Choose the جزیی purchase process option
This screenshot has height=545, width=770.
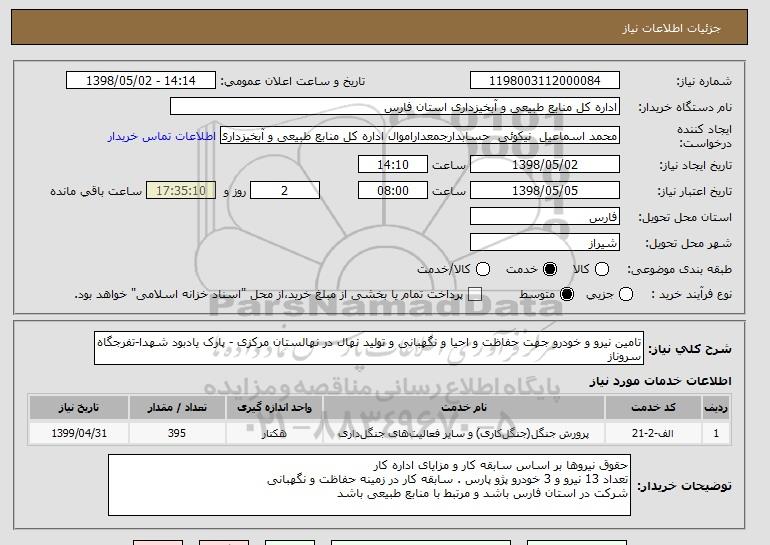626,294
